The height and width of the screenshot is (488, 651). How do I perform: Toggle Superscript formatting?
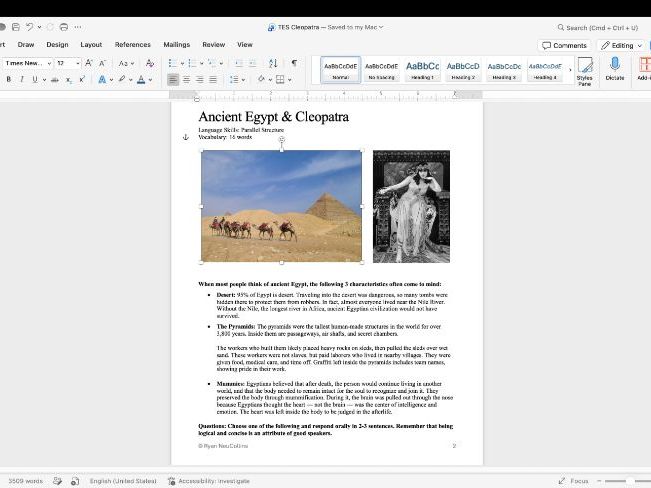(82, 79)
